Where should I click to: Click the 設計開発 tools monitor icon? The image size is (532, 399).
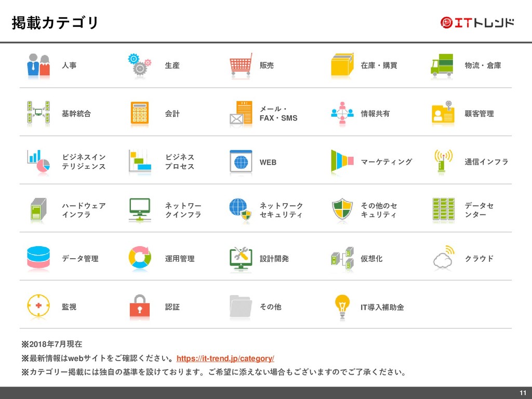(241, 258)
